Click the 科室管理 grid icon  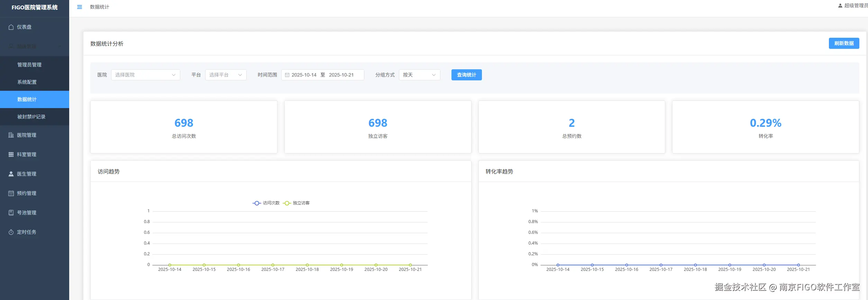coord(11,155)
